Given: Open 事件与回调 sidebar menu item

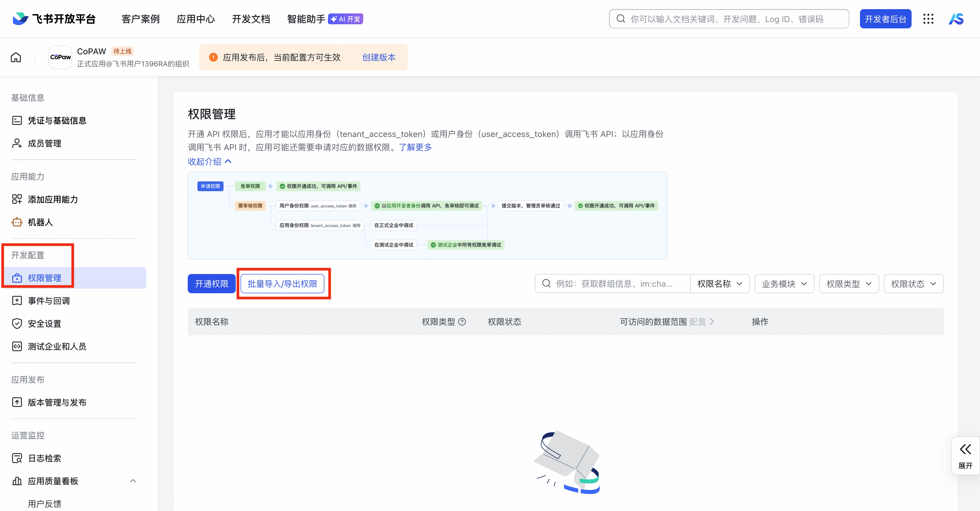Looking at the screenshot, I should point(48,301).
